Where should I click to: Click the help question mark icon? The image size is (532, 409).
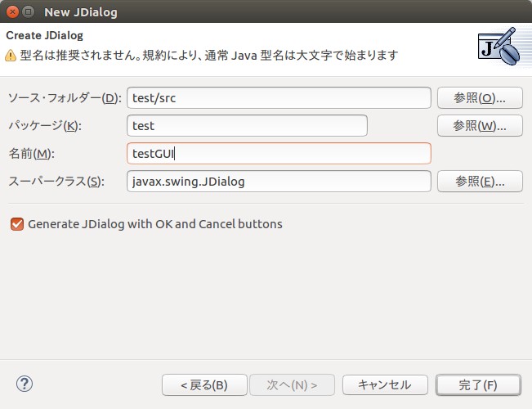pyautogui.click(x=25, y=384)
